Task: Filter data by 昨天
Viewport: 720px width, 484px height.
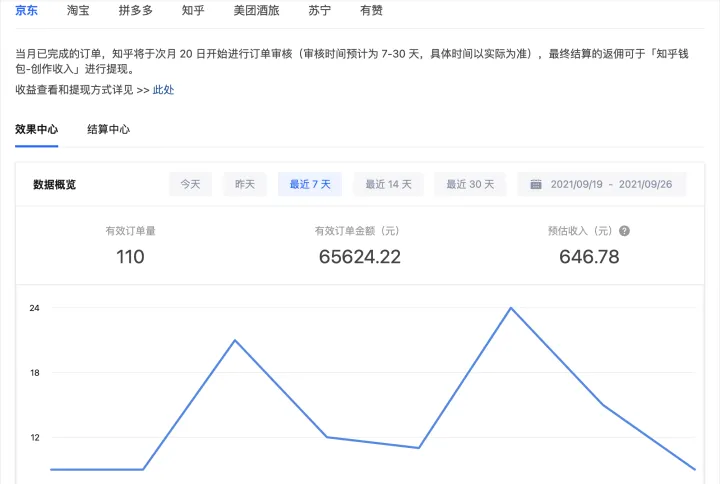Action: pos(245,184)
